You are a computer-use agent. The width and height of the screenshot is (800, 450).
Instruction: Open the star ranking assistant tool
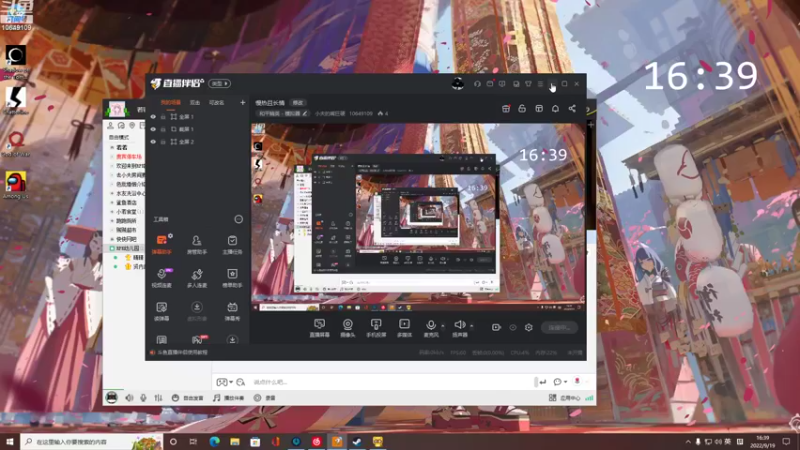(232, 278)
